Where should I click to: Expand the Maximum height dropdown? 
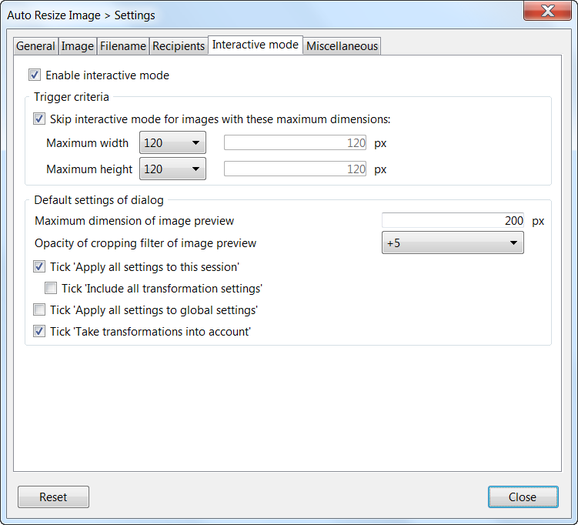pyautogui.click(x=173, y=169)
